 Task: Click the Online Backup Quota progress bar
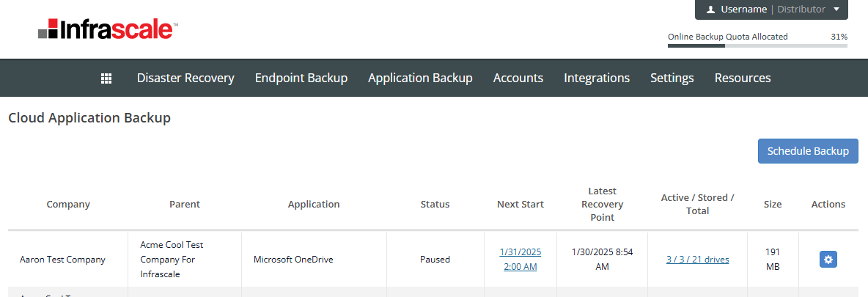(x=757, y=45)
